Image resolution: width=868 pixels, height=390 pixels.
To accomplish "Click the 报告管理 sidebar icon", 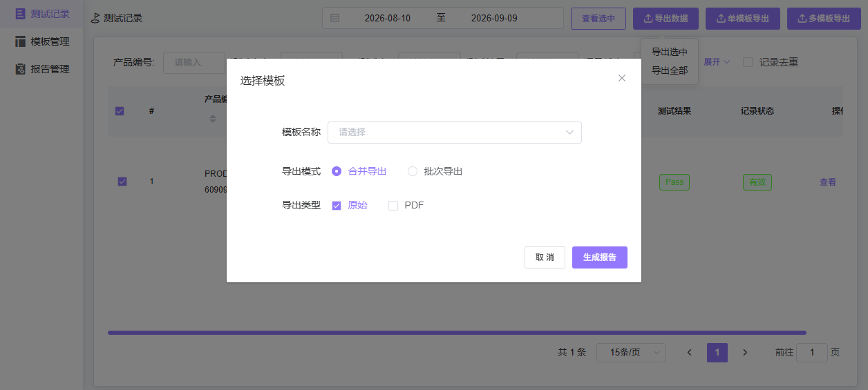I will tap(20, 69).
